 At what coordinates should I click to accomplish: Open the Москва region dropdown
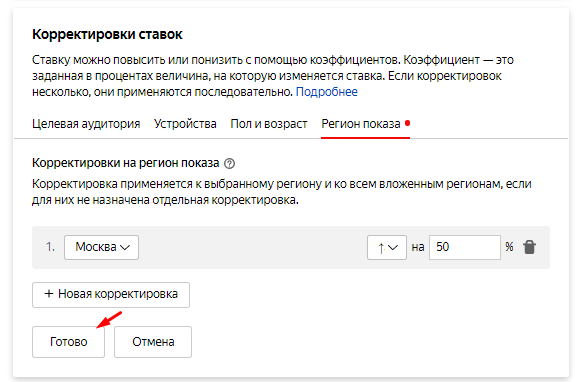click(102, 247)
